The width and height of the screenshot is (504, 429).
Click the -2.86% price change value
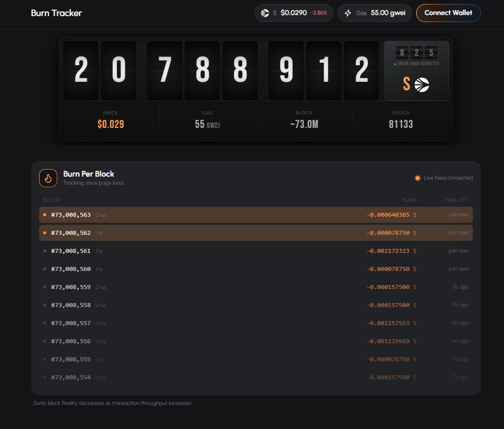pos(319,13)
